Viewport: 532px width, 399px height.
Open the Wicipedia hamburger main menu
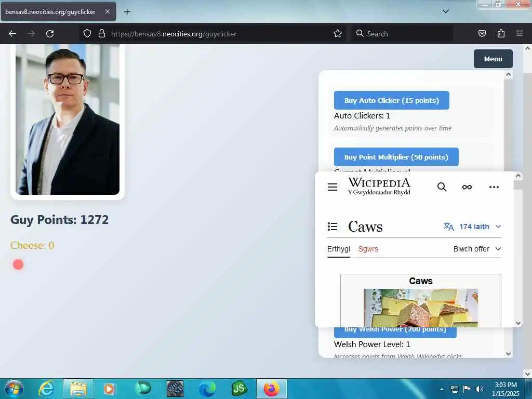332,187
